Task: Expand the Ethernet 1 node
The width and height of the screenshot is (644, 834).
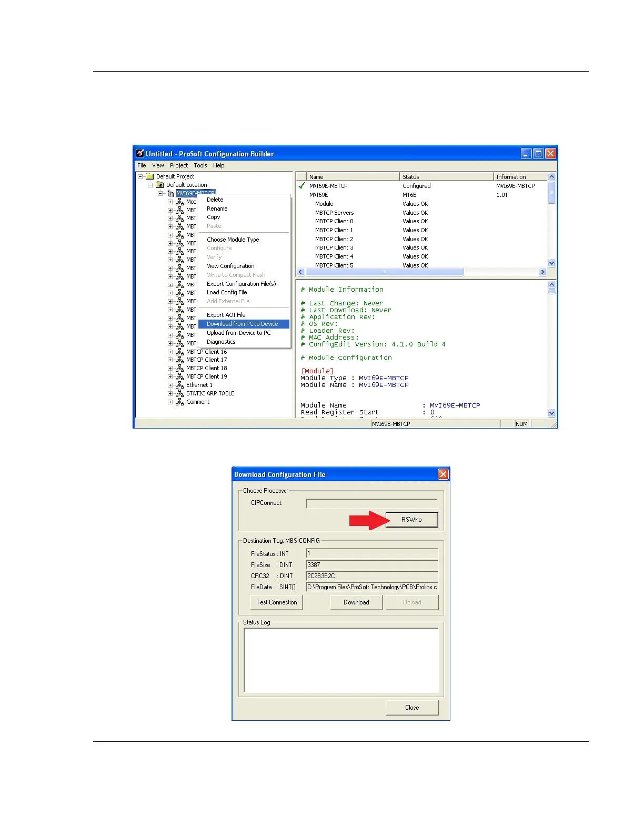Action: 170,385
